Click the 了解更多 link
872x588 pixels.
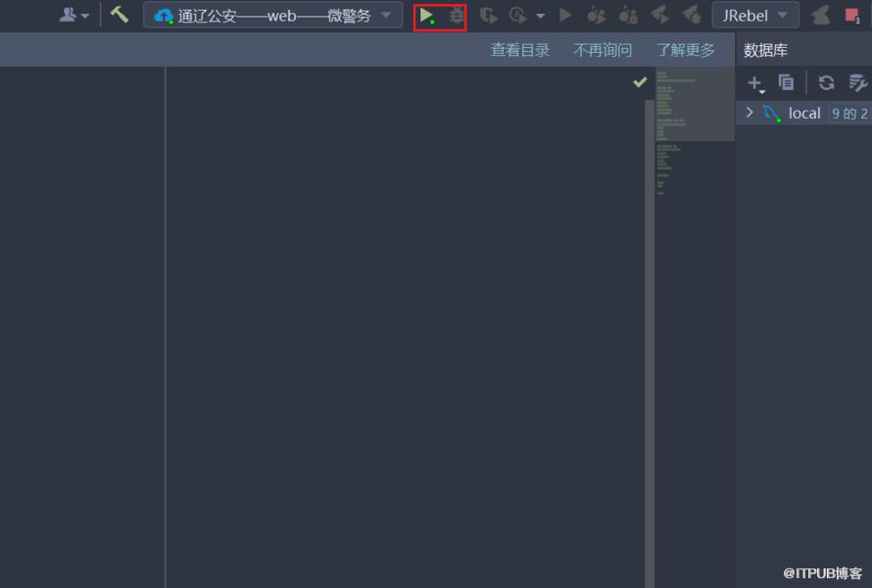coord(685,50)
